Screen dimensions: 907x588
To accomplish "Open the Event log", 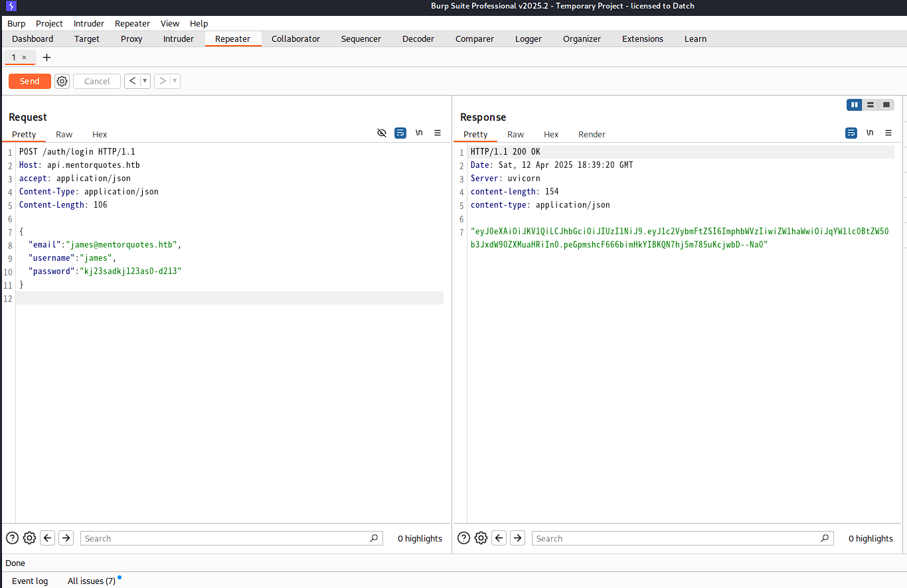I will click(30, 581).
